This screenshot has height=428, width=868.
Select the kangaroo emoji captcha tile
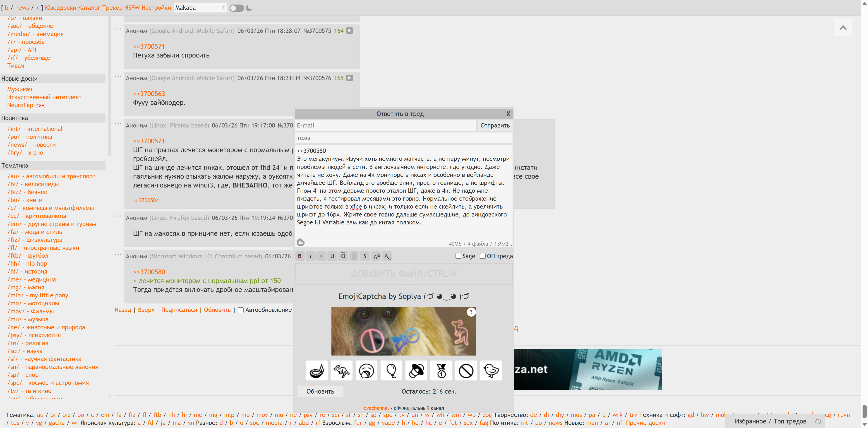[x=341, y=371]
